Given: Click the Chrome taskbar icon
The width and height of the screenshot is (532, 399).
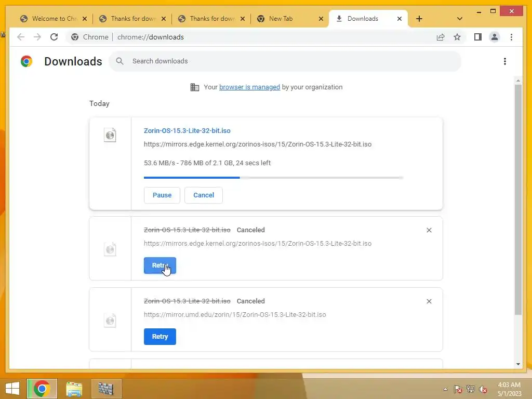Looking at the screenshot, I should coord(42,389).
